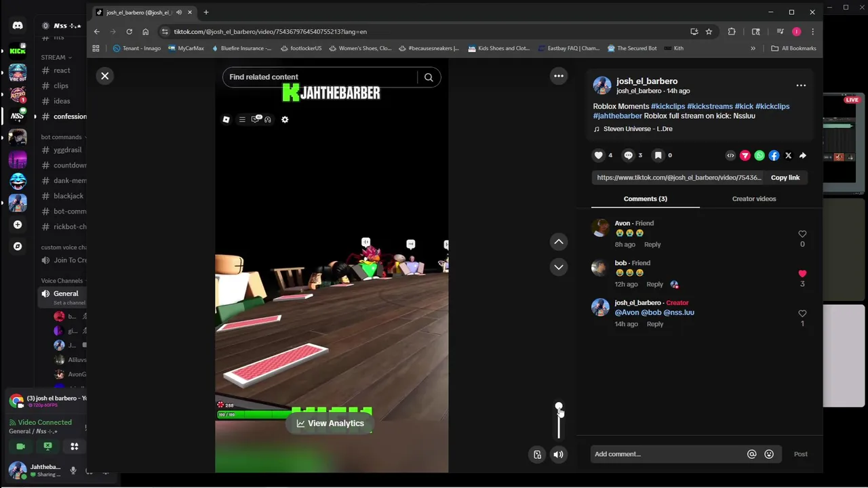Open comments via speech bubble icon

(629, 155)
